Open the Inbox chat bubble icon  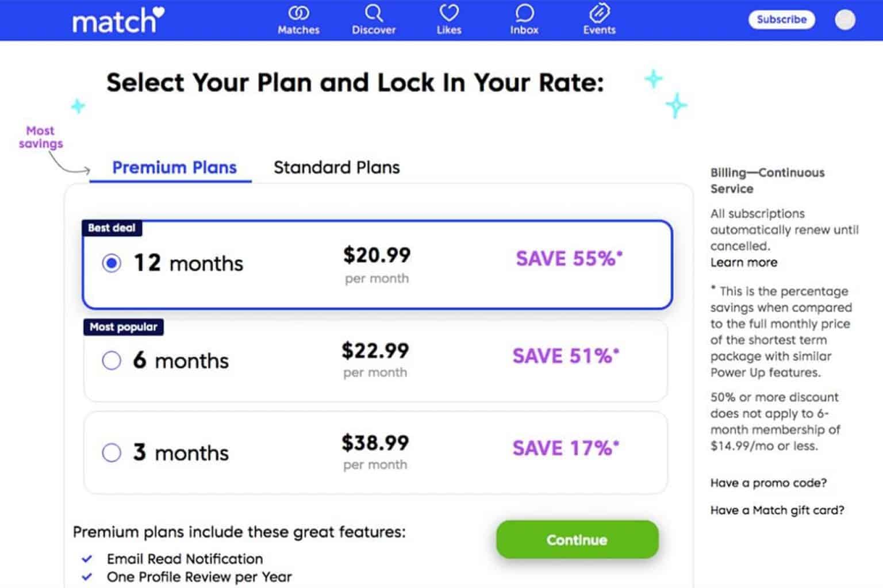pyautogui.click(x=524, y=13)
